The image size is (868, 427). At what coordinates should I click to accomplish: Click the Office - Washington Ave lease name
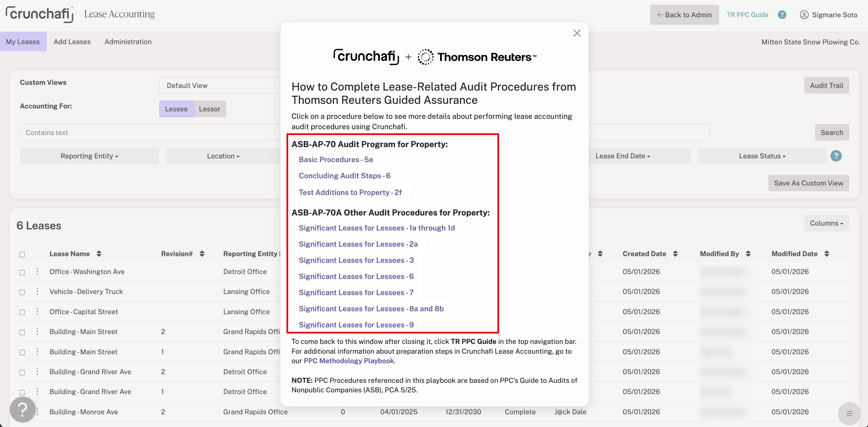pyautogui.click(x=87, y=271)
